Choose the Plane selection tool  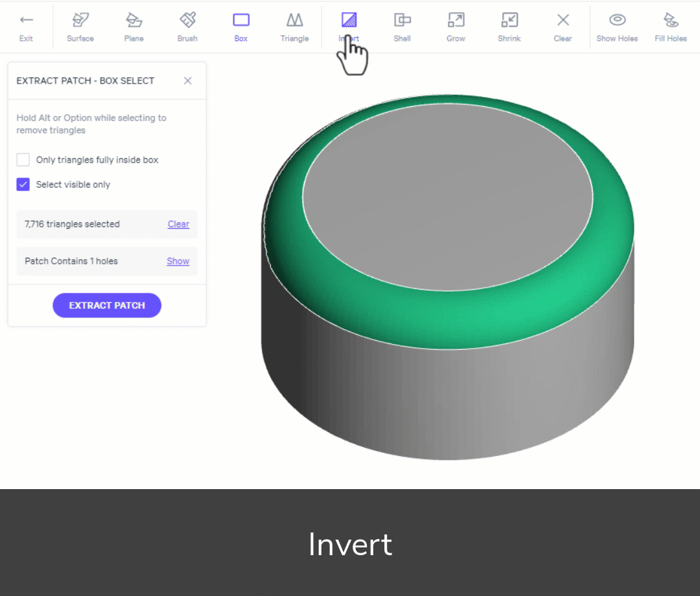click(134, 27)
